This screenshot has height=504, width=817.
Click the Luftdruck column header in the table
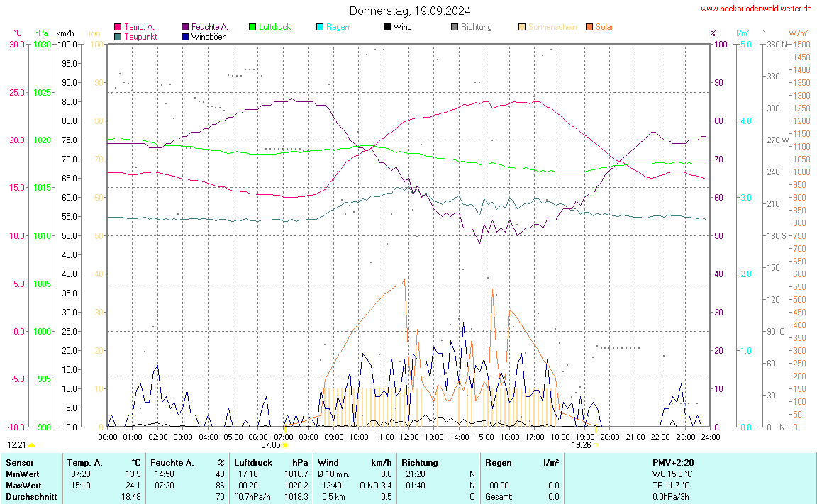(254, 463)
